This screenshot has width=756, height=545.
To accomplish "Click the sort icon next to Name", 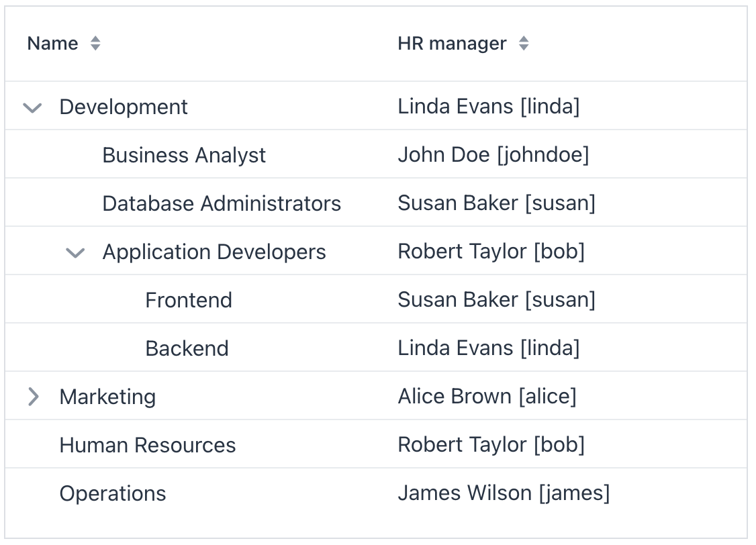I will click(95, 43).
